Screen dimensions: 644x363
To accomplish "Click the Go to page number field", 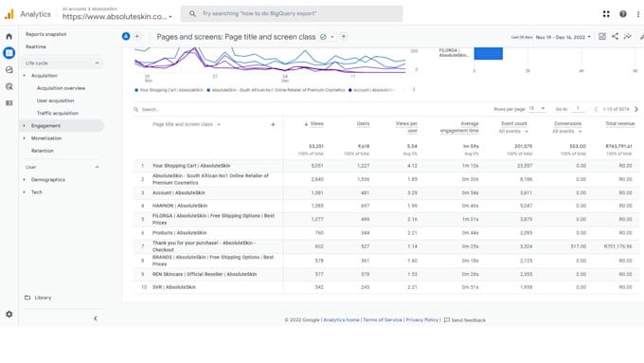I will click(x=578, y=109).
